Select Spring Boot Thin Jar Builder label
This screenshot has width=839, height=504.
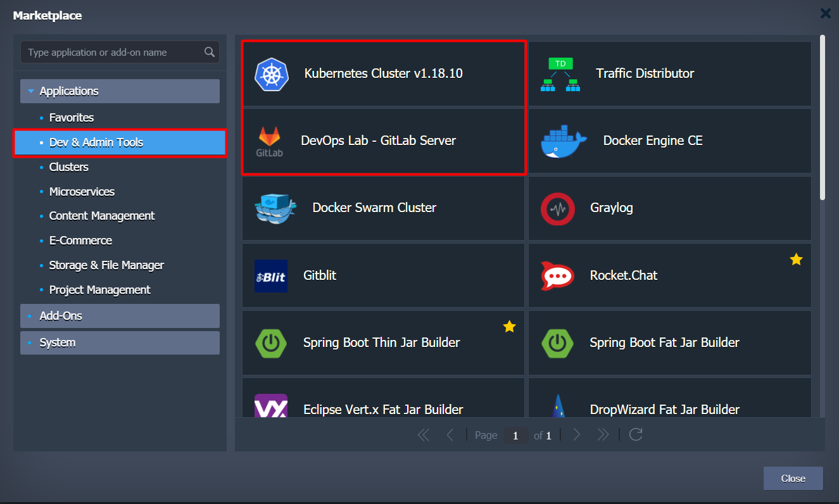pos(382,343)
